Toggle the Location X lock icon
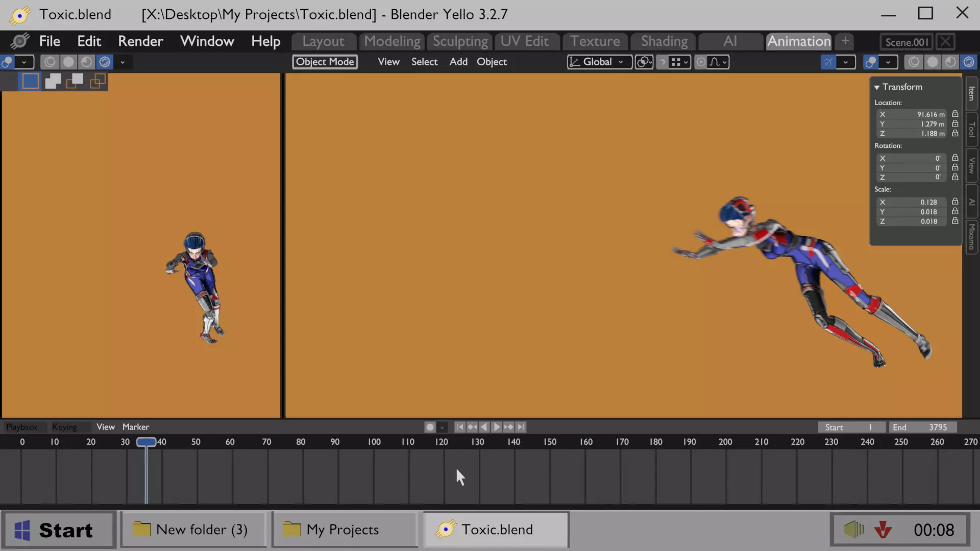 pos(955,114)
